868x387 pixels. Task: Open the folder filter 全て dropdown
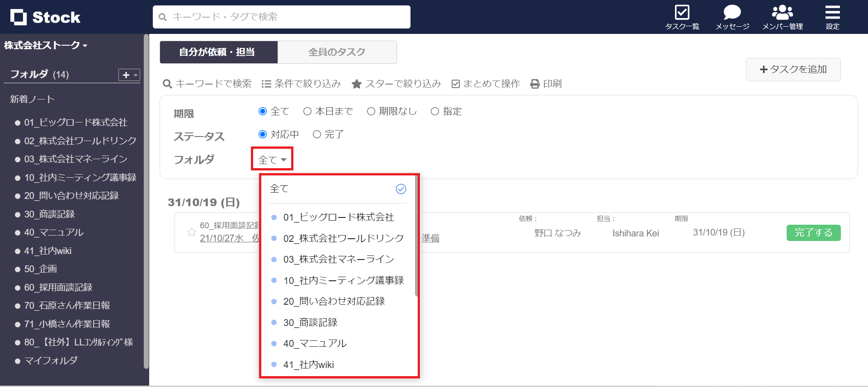272,160
